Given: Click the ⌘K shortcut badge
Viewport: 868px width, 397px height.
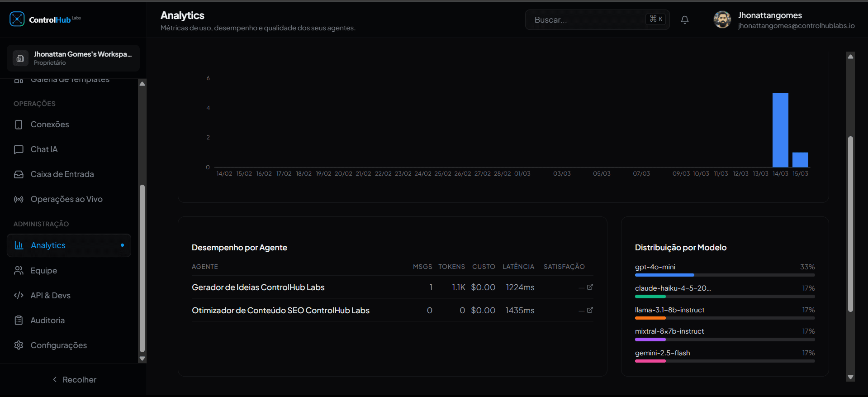Looking at the screenshot, I should [656, 19].
